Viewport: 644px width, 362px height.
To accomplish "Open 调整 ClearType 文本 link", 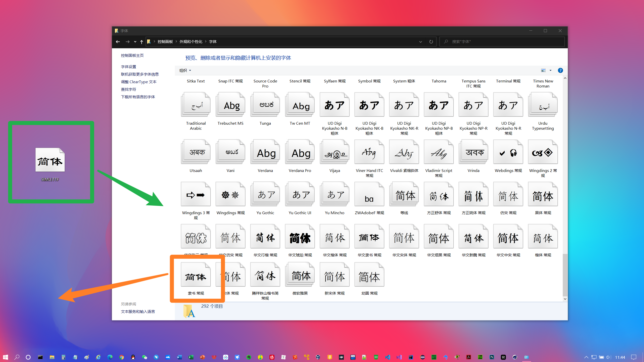I will [139, 82].
